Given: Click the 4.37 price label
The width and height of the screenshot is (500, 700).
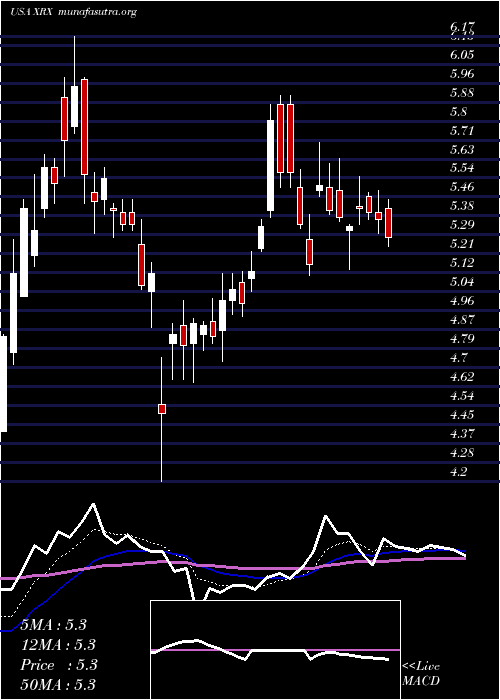Looking at the screenshot, I should 462,433.
